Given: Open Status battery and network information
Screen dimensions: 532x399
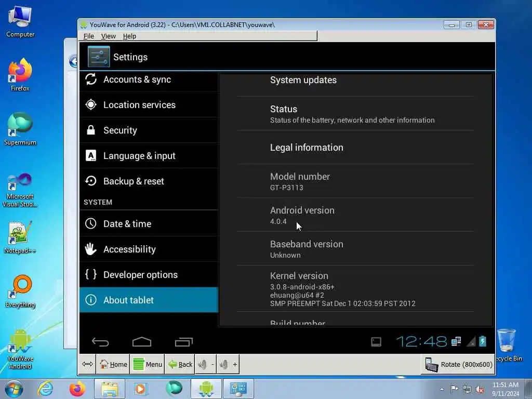Looking at the screenshot, I should point(355,114).
